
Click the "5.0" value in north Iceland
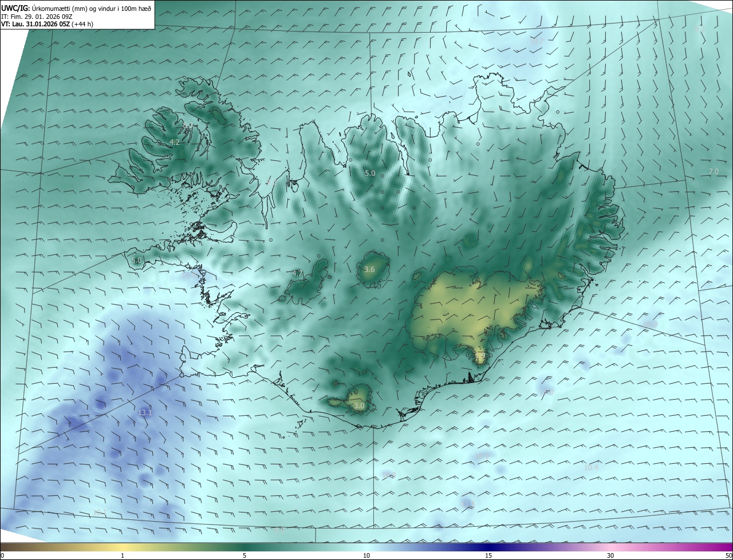[370, 173]
